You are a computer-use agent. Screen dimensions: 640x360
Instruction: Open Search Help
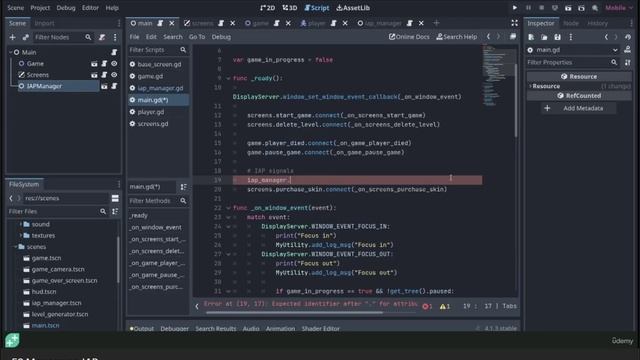pos(456,37)
